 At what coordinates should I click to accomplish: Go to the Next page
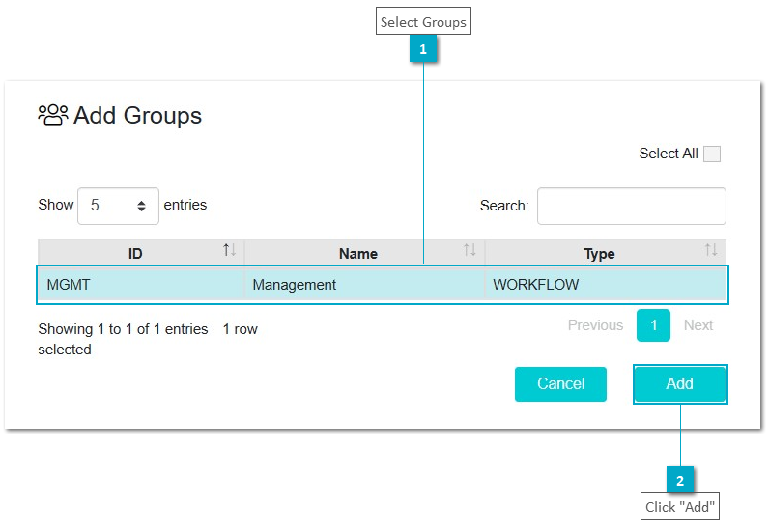[x=698, y=325]
